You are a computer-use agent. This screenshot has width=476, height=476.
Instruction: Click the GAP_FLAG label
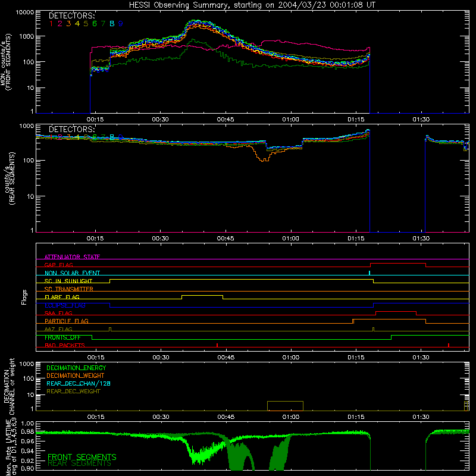click(x=58, y=265)
